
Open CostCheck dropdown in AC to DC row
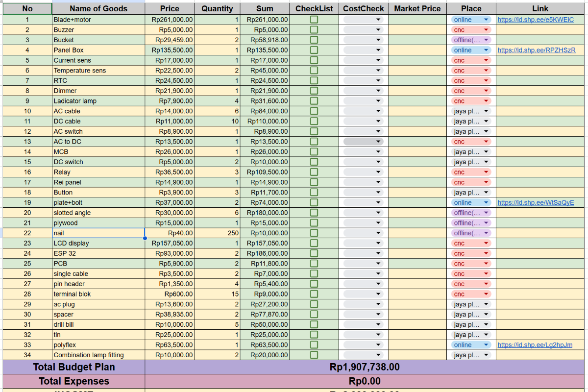(363, 142)
